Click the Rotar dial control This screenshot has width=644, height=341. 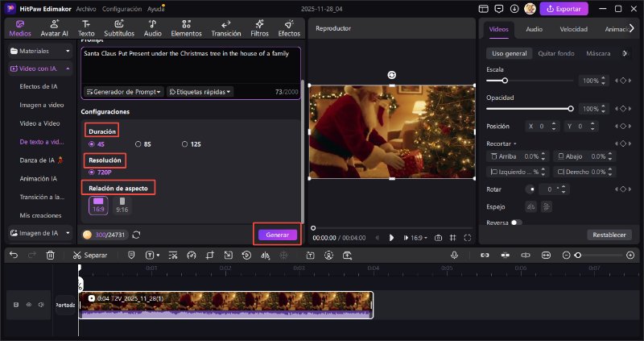(x=530, y=189)
